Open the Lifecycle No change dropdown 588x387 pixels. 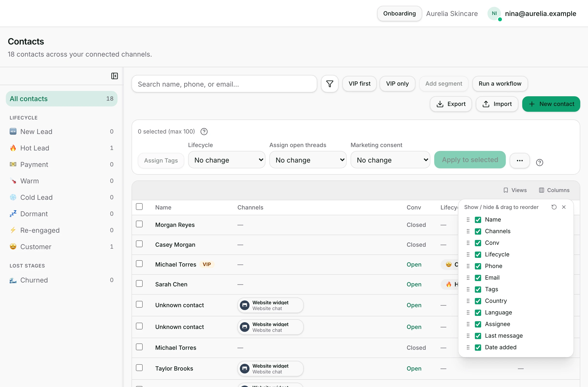(x=227, y=160)
